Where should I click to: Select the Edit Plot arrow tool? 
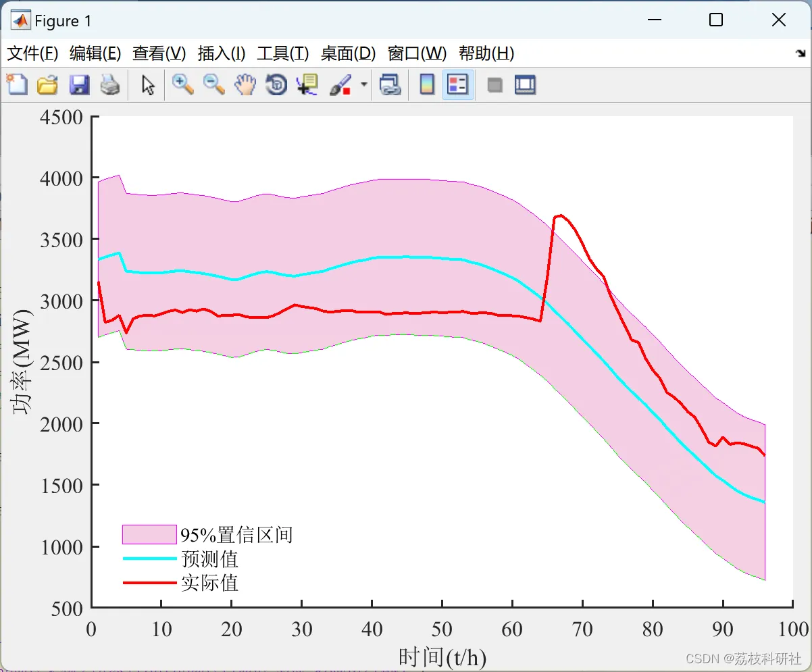coord(148,85)
